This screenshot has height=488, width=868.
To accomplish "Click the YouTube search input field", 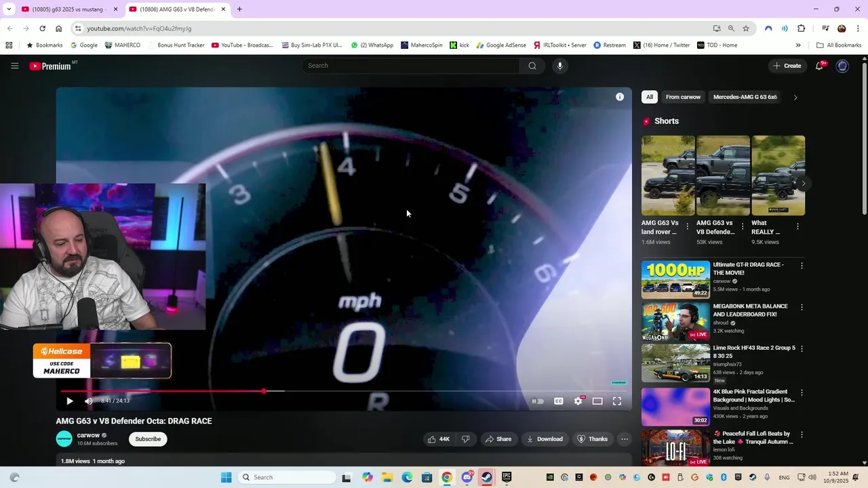I will coord(412,66).
